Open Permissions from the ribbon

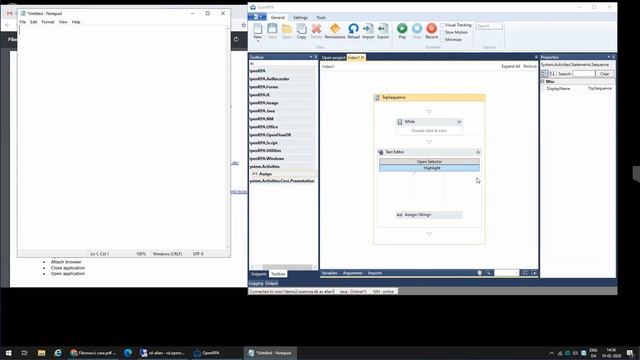click(x=335, y=31)
